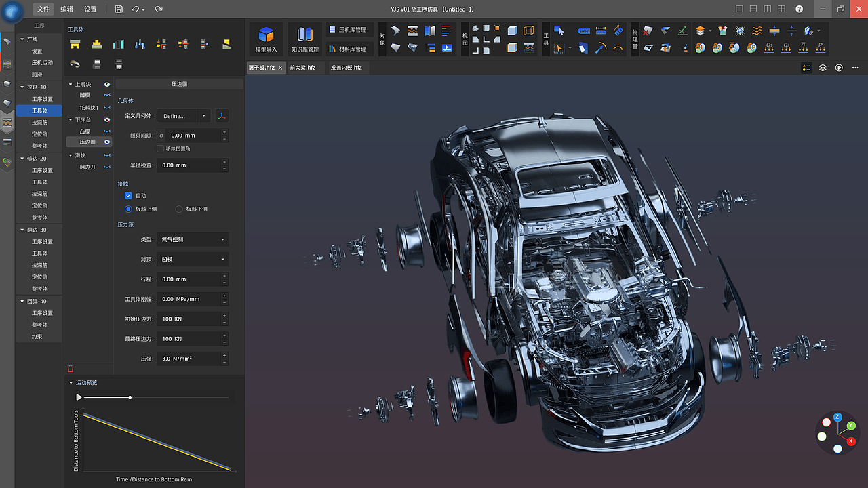Open the 类型 氮气控制 dropdown

pyautogui.click(x=193, y=240)
